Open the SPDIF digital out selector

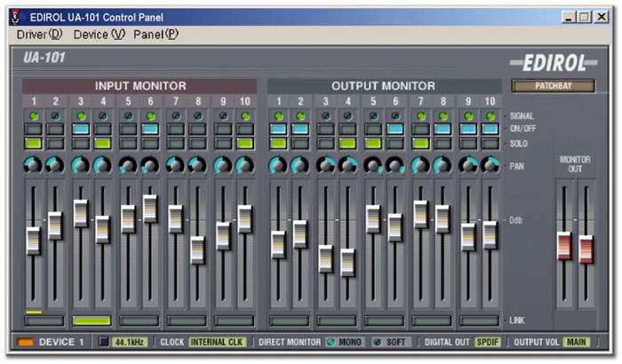pos(487,341)
